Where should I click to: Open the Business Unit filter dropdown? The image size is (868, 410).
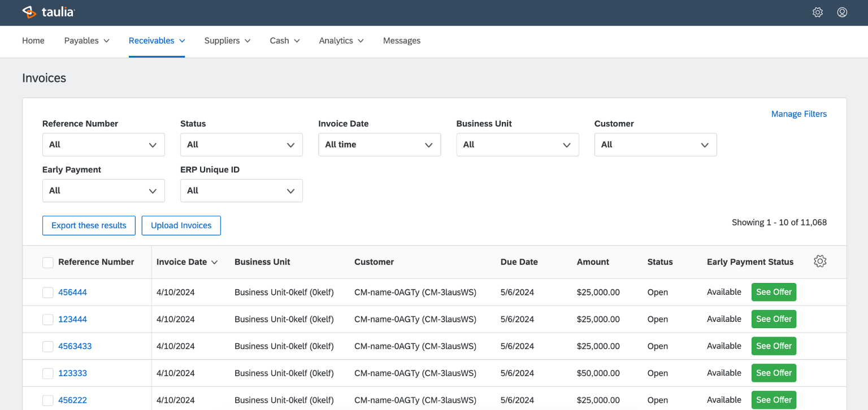click(518, 145)
